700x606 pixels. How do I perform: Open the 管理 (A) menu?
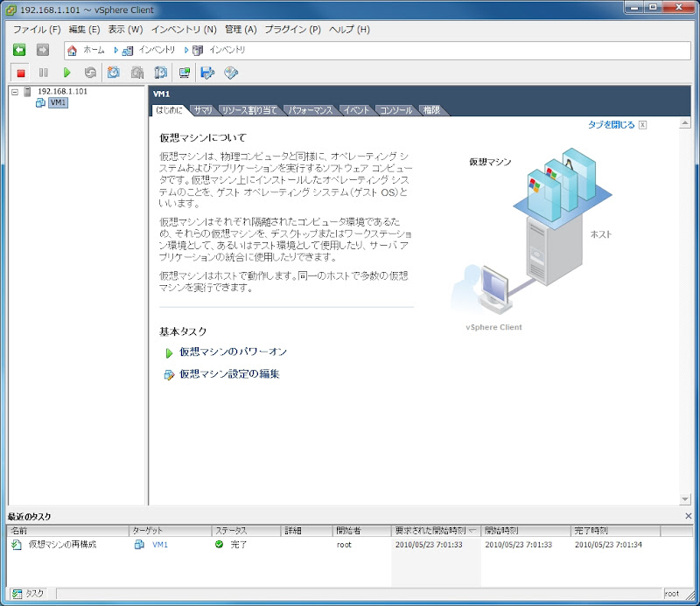click(241, 30)
